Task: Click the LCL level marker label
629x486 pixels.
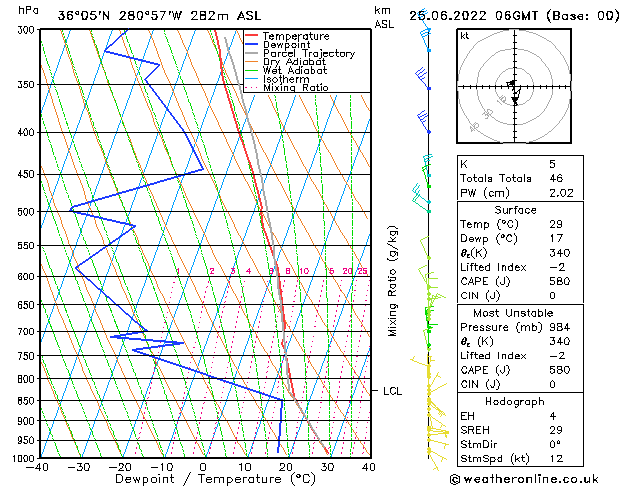Action: (x=392, y=391)
